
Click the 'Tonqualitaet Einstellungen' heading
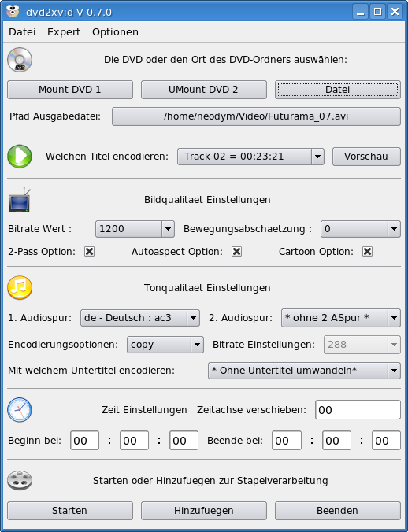[207, 288]
